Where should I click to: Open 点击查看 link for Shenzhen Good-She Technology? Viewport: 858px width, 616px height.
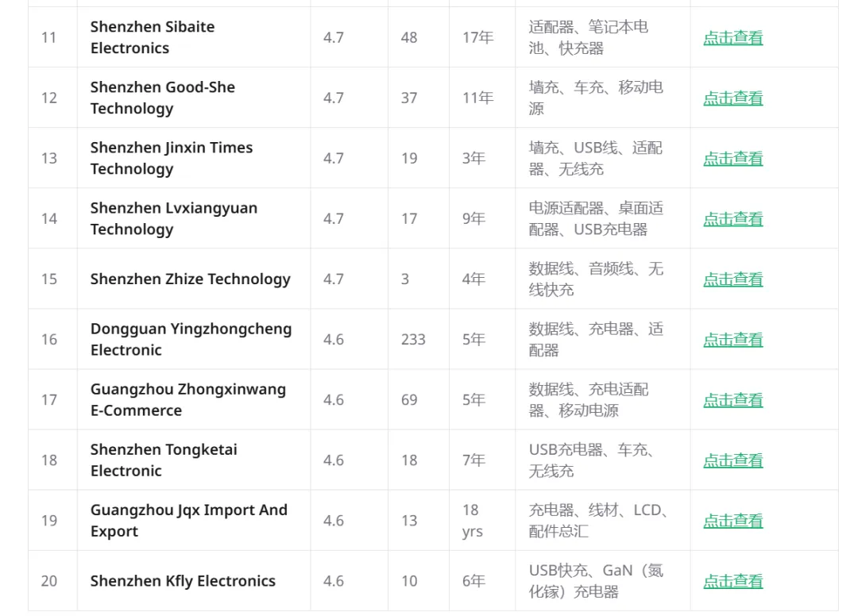click(732, 98)
